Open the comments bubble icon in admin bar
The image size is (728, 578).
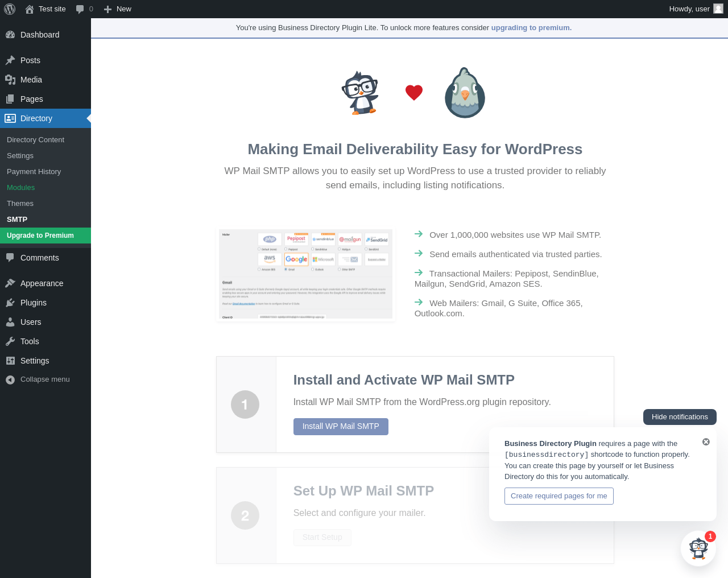[80, 9]
